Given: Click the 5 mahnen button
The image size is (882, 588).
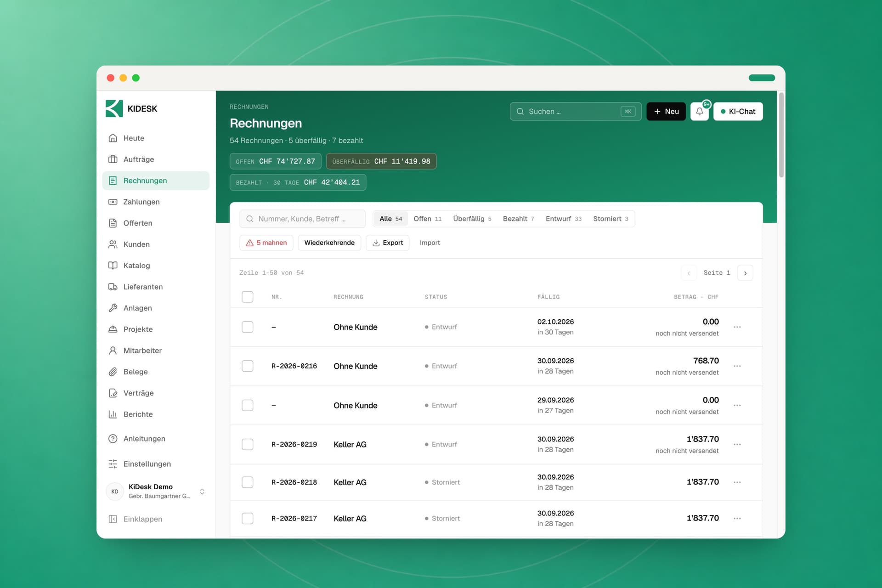Looking at the screenshot, I should (266, 243).
